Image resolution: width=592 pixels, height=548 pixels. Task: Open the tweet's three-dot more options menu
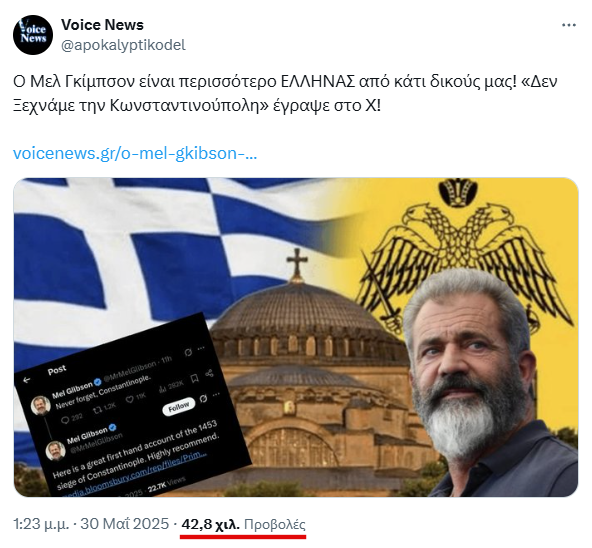(x=569, y=25)
